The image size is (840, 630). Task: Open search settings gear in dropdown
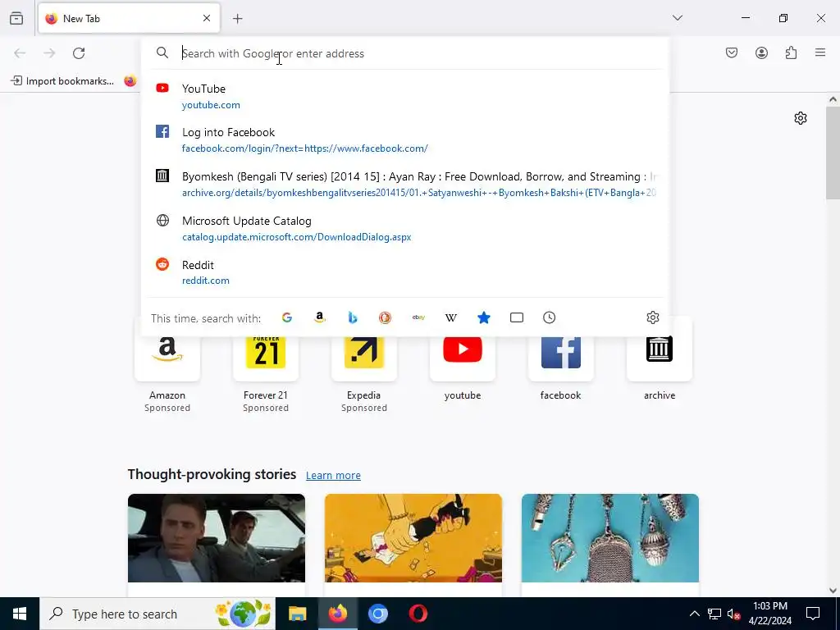click(x=652, y=317)
